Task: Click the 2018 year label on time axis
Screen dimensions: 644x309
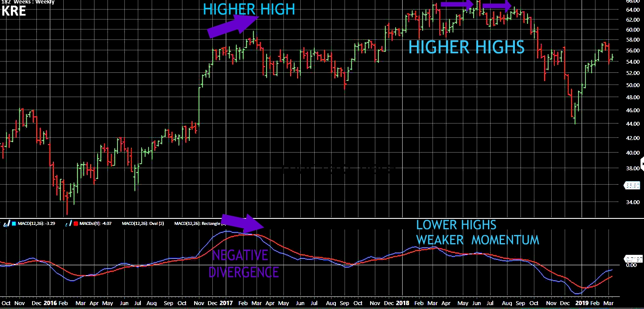Action: 403,303
